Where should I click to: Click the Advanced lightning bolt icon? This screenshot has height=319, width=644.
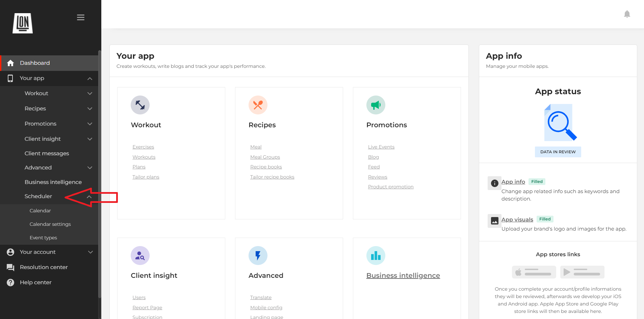258,256
